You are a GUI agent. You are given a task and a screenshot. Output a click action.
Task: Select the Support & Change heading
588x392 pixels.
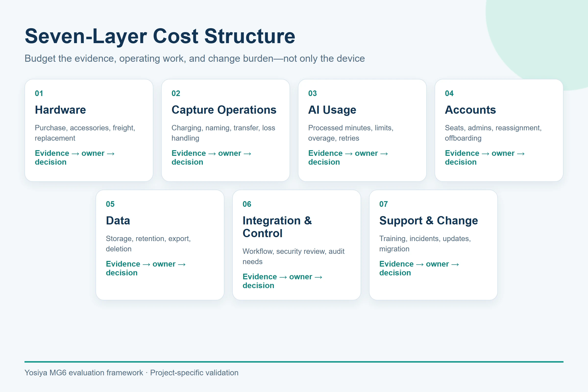429,220
